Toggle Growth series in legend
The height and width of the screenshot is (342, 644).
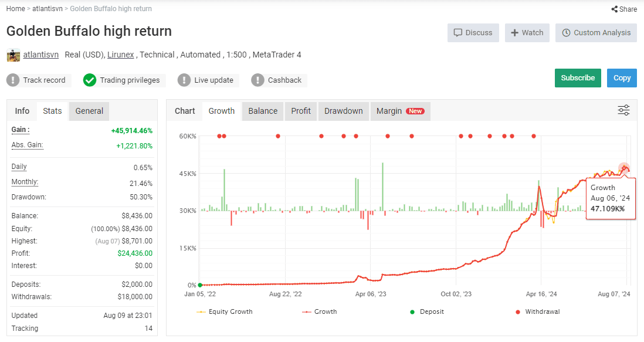pyautogui.click(x=320, y=311)
